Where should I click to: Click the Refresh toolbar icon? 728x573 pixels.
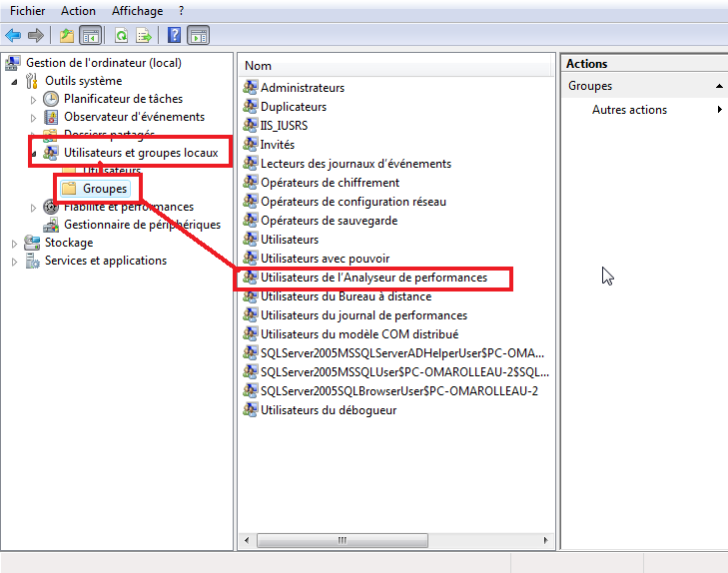point(120,35)
